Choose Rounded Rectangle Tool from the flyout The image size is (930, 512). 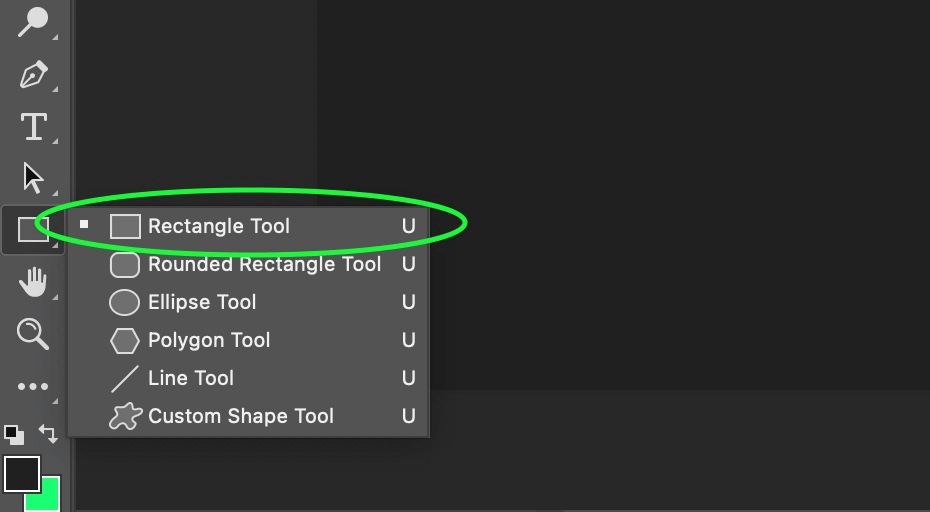[248, 264]
